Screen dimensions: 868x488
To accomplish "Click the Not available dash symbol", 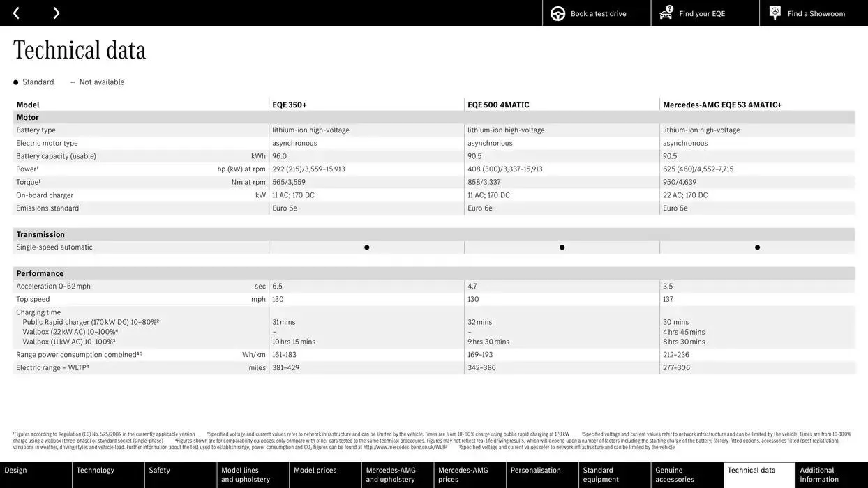I will [72, 81].
